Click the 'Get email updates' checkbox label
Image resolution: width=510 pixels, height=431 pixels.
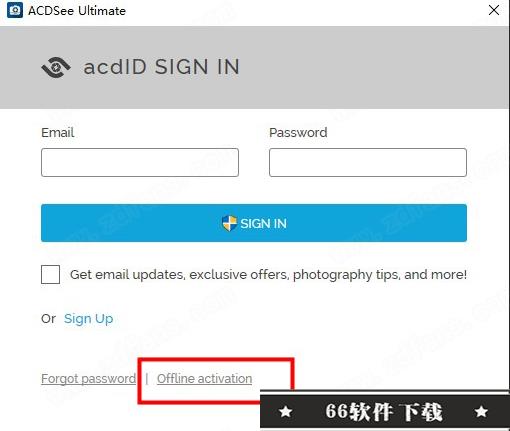268,275
